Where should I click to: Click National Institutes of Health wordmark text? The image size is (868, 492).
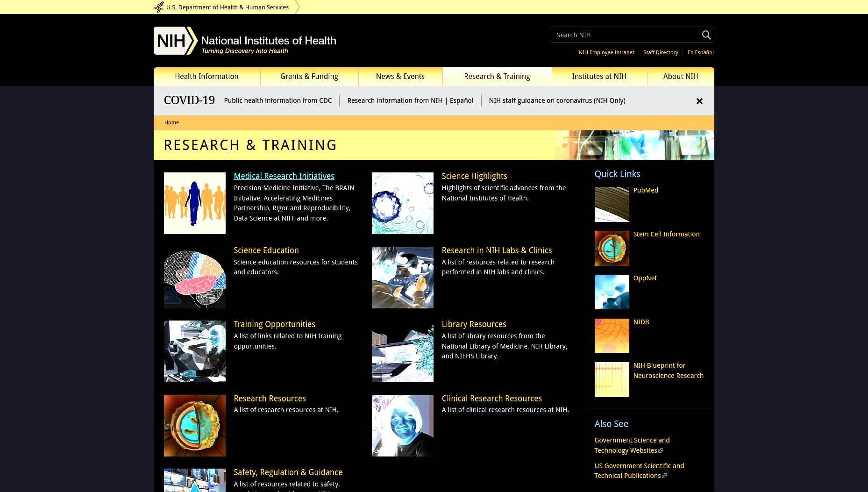269,41
